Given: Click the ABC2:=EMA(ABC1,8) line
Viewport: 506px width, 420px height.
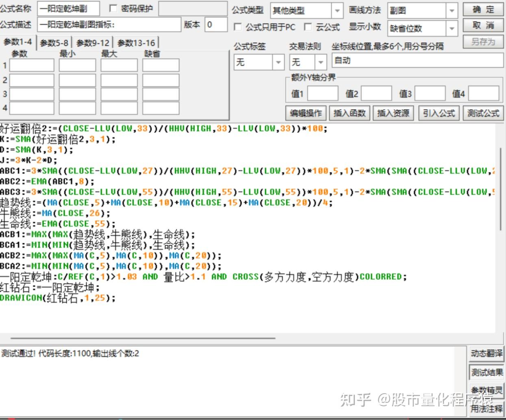Looking at the screenshot, I should tap(47, 182).
